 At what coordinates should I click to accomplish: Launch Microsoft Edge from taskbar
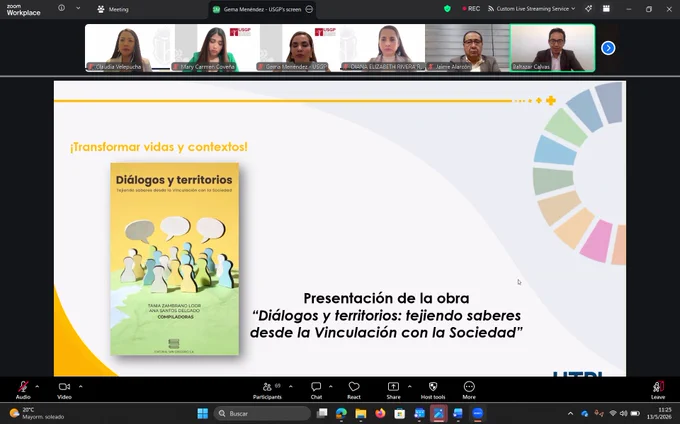(x=341, y=413)
